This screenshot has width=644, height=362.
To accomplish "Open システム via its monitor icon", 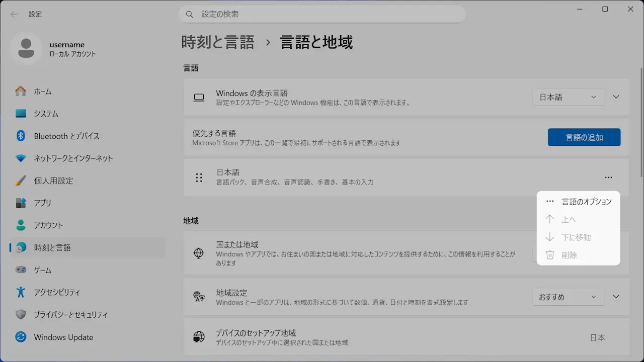I will [x=21, y=114].
